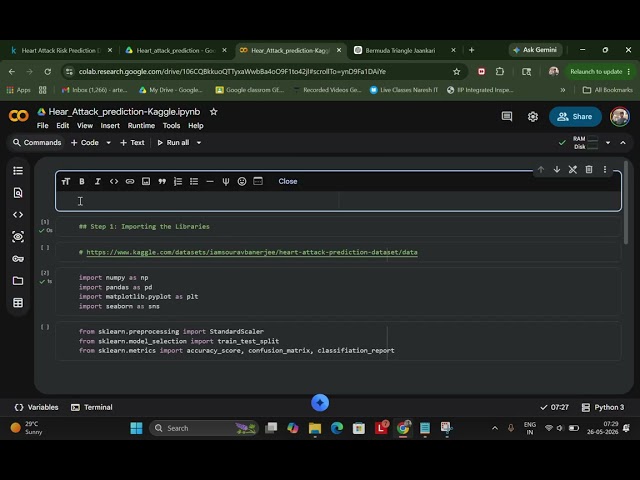This screenshot has height=480, width=640.
Task: Format as code in text cell toolbar
Action: pyautogui.click(x=114, y=182)
